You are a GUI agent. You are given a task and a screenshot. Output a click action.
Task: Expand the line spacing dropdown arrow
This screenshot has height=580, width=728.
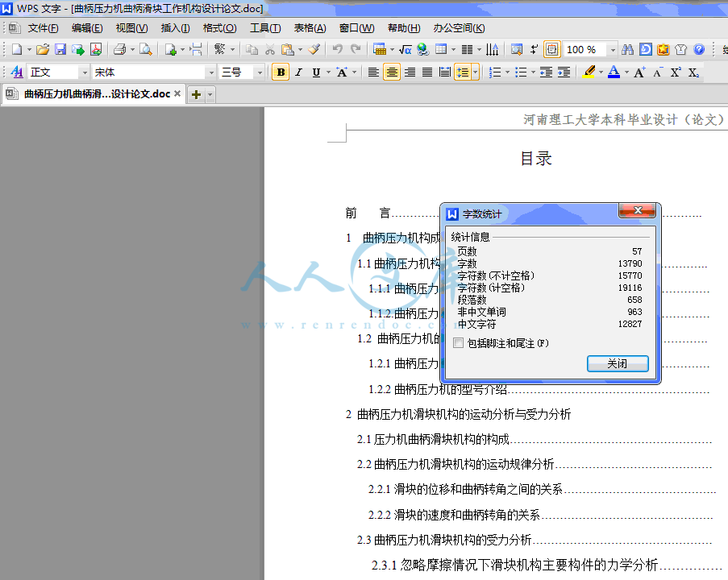(475, 72)
